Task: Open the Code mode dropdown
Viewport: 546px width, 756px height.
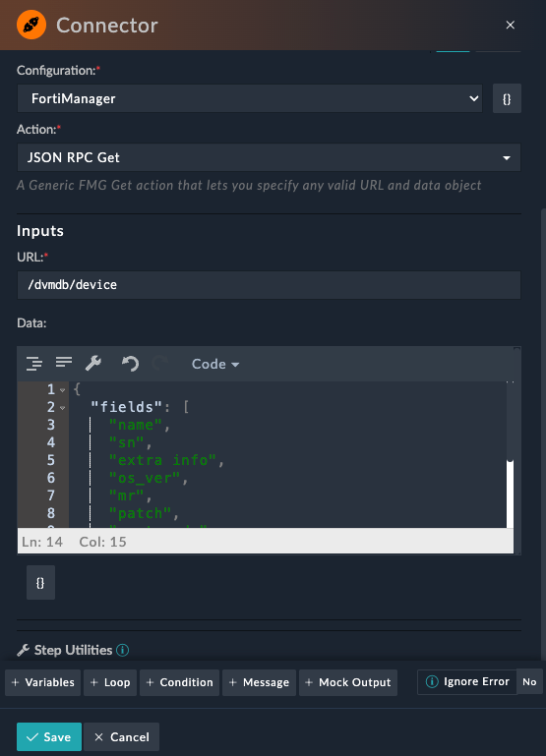Action: pos(215,364)
